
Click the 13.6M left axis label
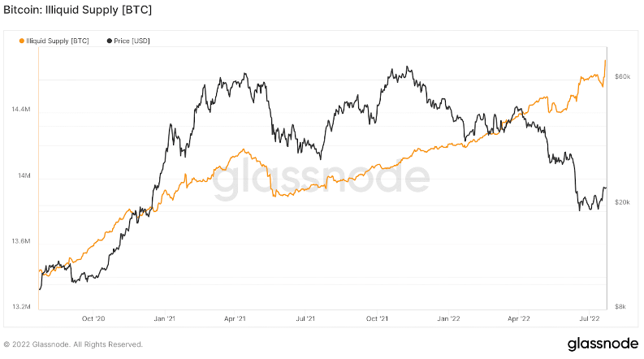[x=22, y=241]
